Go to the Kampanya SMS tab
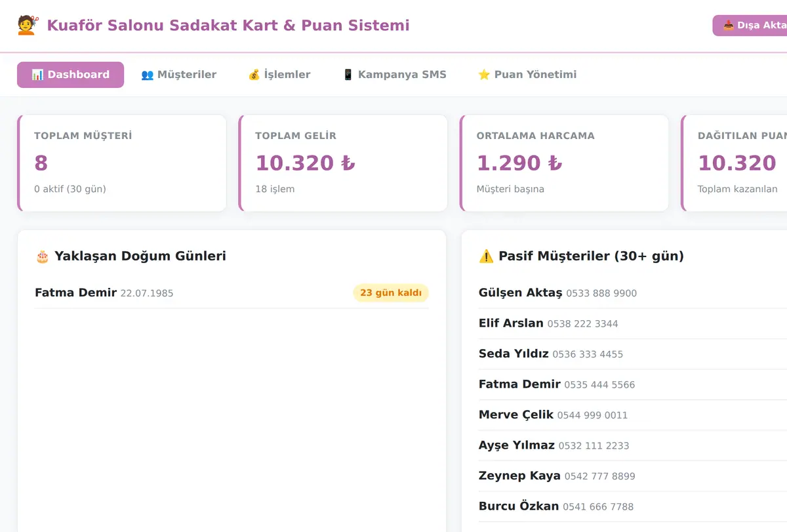 pyautogui.click(x=395, y=75)
